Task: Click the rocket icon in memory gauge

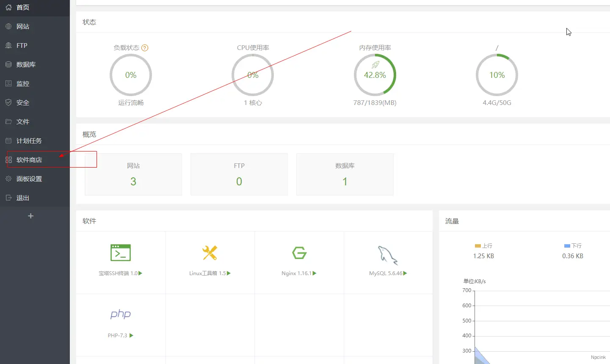Action: coord(375,65)
